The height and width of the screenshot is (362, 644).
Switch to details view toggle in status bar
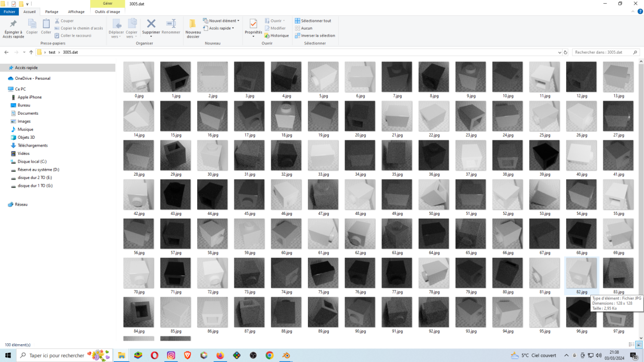pos(631,345)
